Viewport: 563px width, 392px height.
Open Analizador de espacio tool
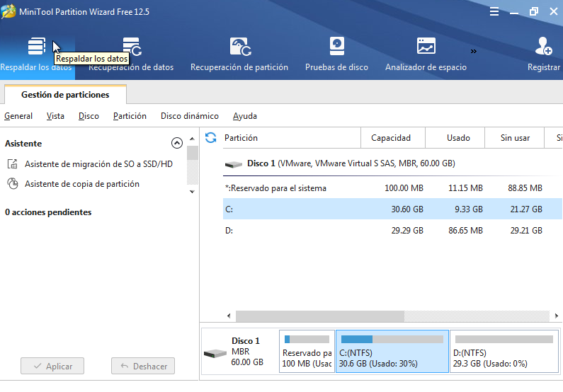(426, 54)
